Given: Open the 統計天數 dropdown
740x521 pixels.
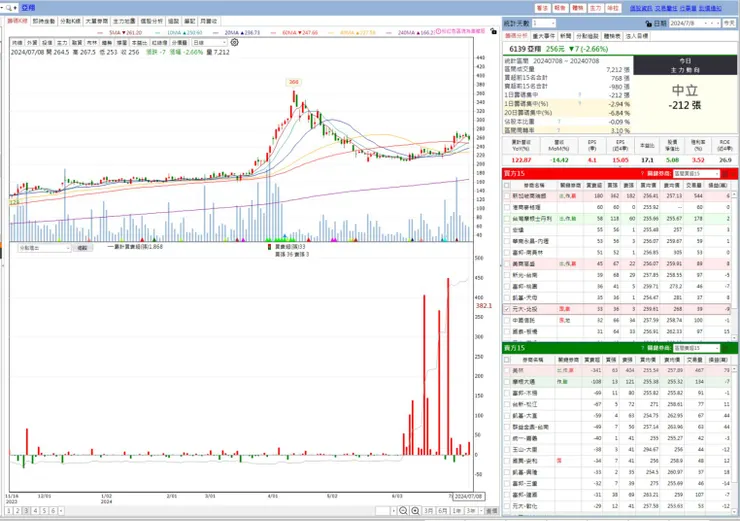Looking at the screenshot, I should tap(544, 23).
